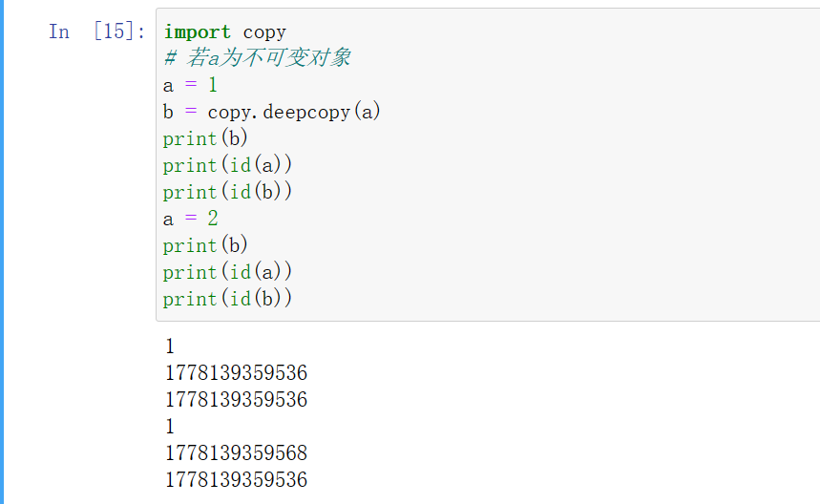Click the first print(b) statement
The width and height of the screenshot is (820, 504).
tap(205, 138)
